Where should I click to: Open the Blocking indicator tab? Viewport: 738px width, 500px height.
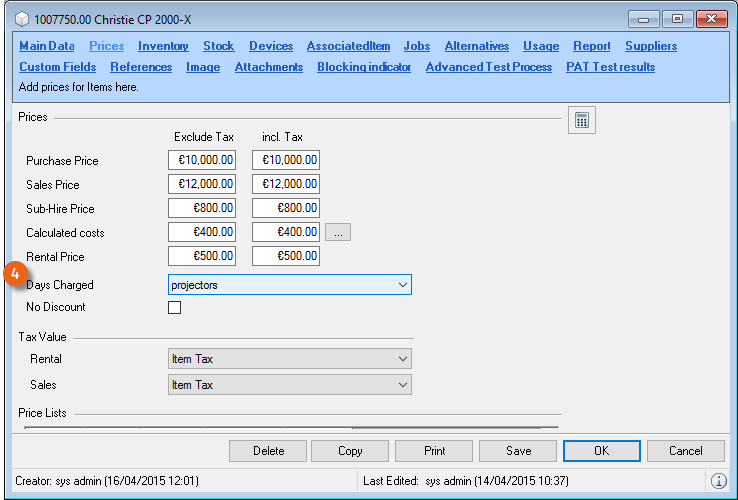(364, 67)
